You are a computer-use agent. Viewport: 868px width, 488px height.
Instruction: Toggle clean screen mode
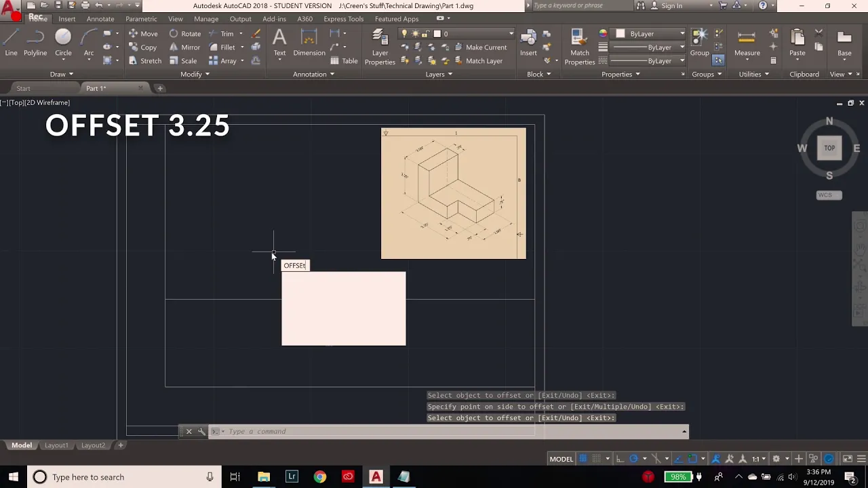point(847,459)
